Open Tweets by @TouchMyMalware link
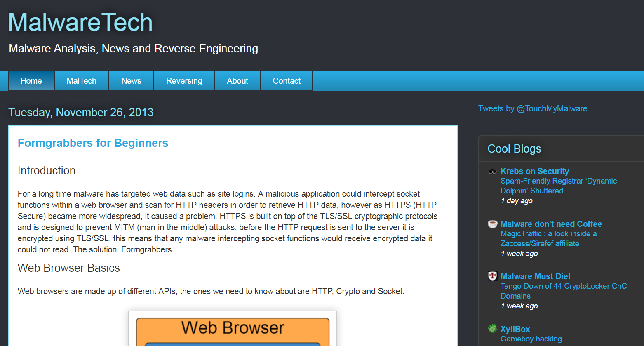Screen dimensions: 644x346 point(533,108)
